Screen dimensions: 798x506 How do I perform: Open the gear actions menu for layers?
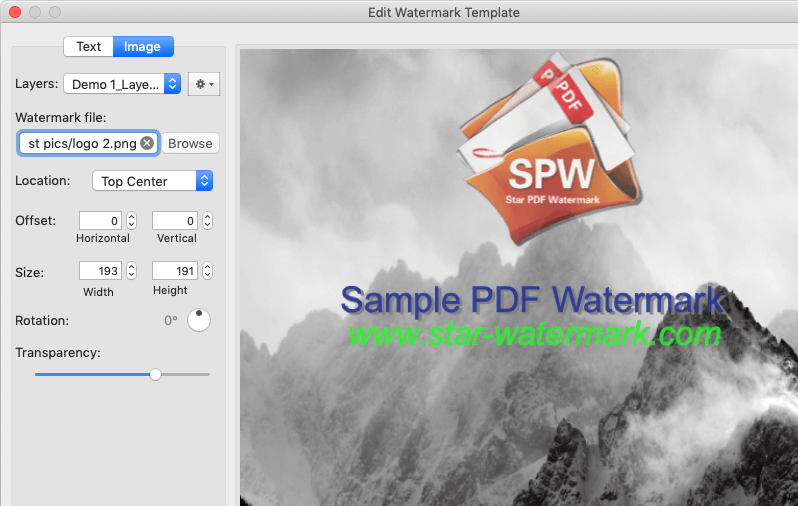pyautogui.click(x=204, y=84)
